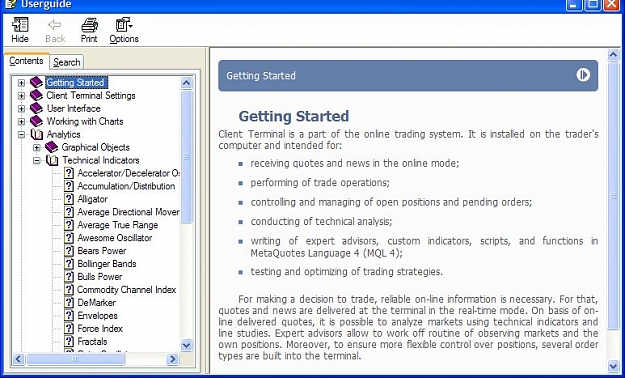625x378 pixels.
Task: Click the help page scroll down arrow
Action: (x=613, y=366)
